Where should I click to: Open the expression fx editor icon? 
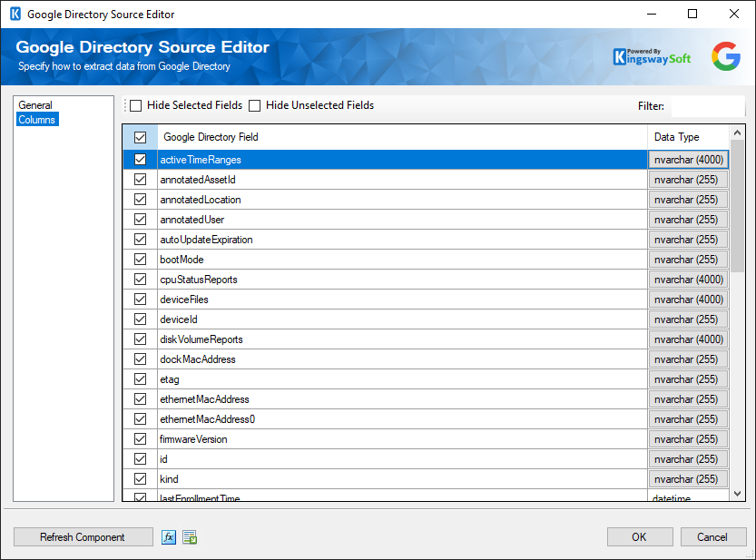(169, 536)
